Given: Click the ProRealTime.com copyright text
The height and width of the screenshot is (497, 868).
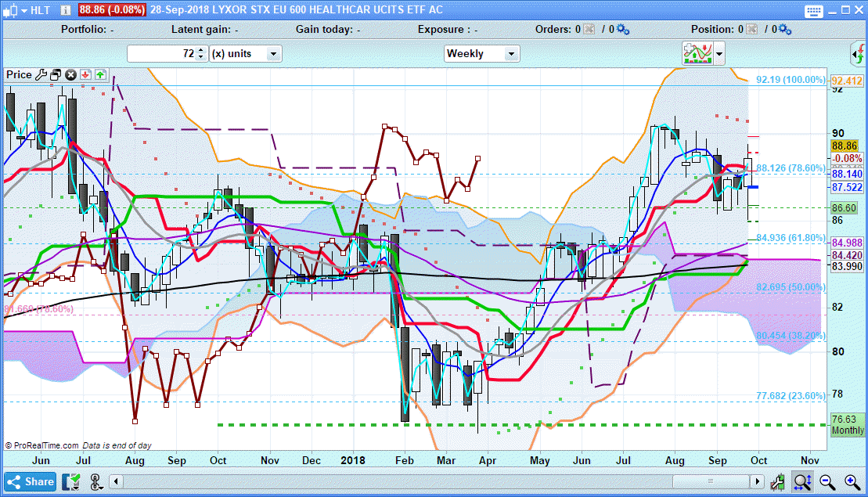Looking at the screenshot, I should pos(42,445).
